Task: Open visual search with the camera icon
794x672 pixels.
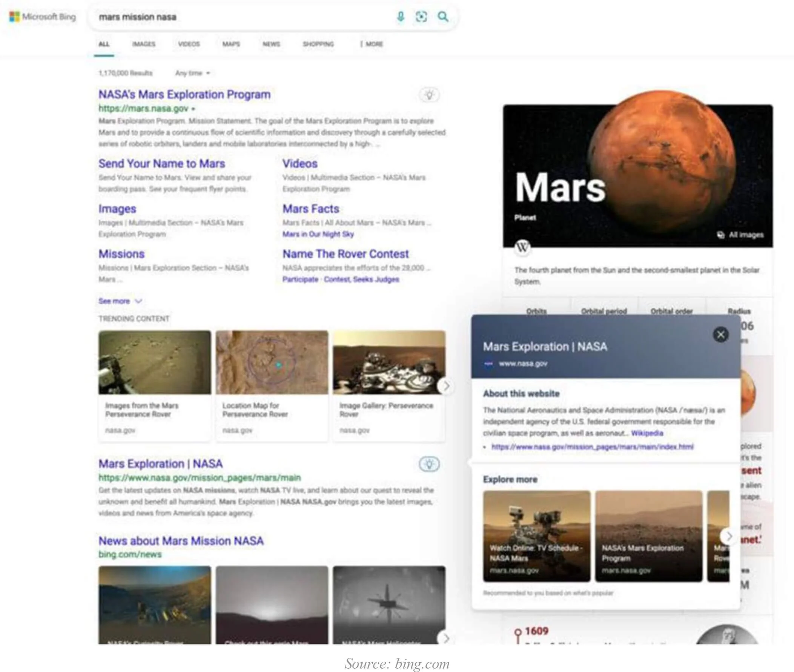Action: tap(421, 17)
